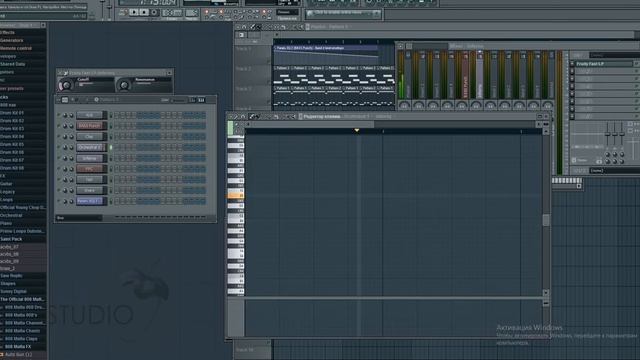Toggle mute LED of BASS Punch channel
The height and width of the screenshot is (360, 640).
coord(59,126)
